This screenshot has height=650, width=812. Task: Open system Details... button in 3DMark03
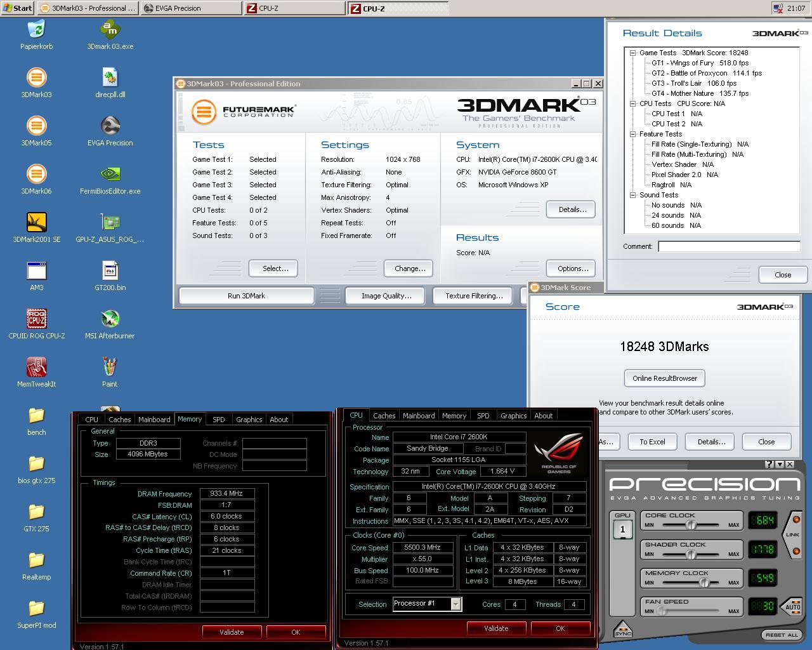pyautogui.click(x=572, y=209)
